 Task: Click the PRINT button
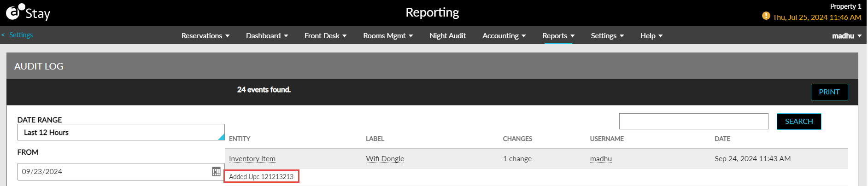(x=829, y=92)
